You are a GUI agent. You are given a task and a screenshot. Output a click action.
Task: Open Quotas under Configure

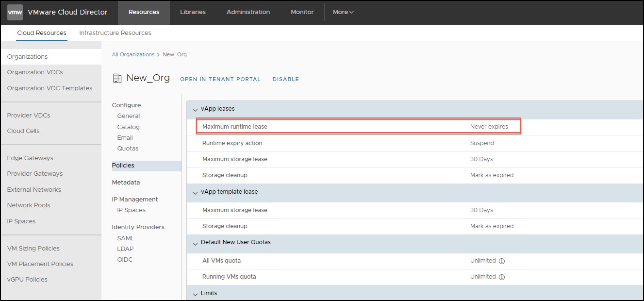[128, 149]
